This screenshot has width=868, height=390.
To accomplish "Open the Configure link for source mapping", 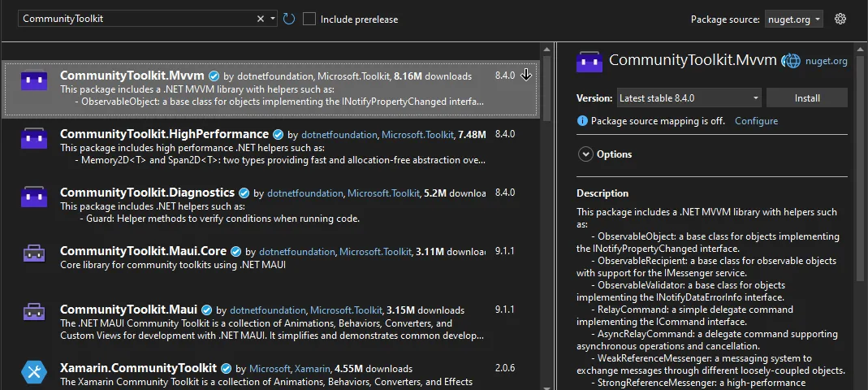I will [x=756, y=121].
